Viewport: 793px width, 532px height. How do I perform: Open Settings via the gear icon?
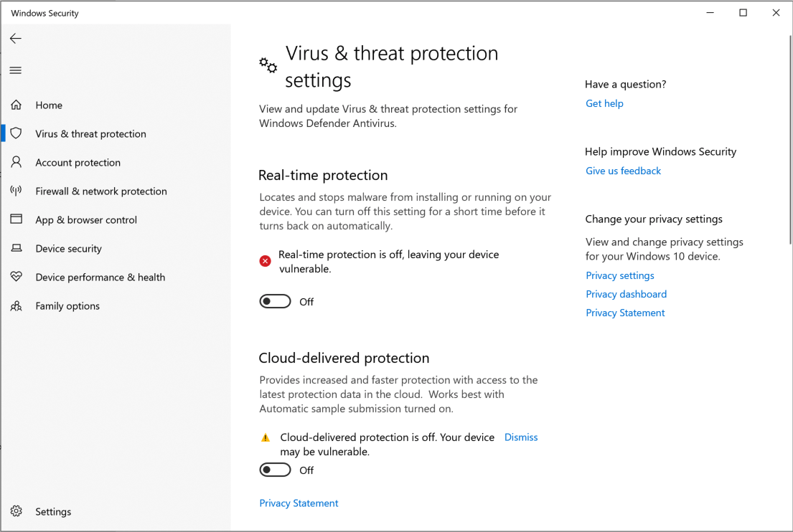(x=17, y=511)
